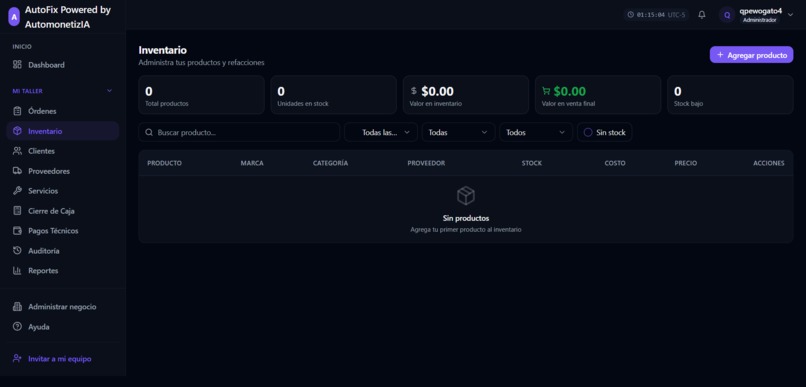The height and width of the screenshot is (387, 806).
Task: Click the Auditoría history icon
Action: (x=17, y=251)
